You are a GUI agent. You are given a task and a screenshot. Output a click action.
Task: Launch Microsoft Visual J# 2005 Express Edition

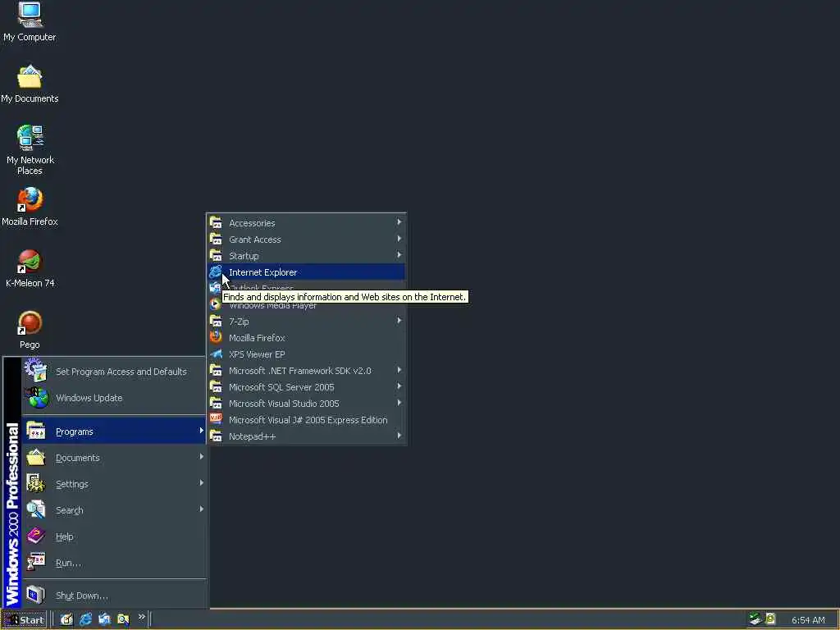coord(306,420)
